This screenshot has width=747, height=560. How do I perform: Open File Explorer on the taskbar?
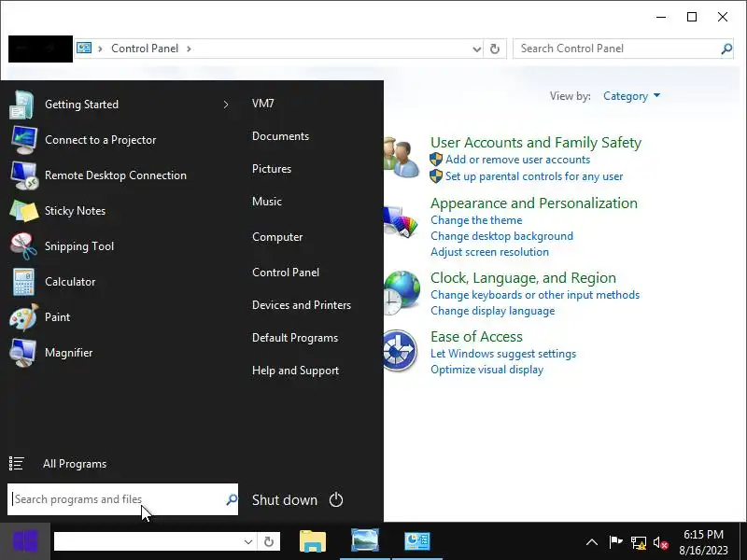click(x=313, y=541)
